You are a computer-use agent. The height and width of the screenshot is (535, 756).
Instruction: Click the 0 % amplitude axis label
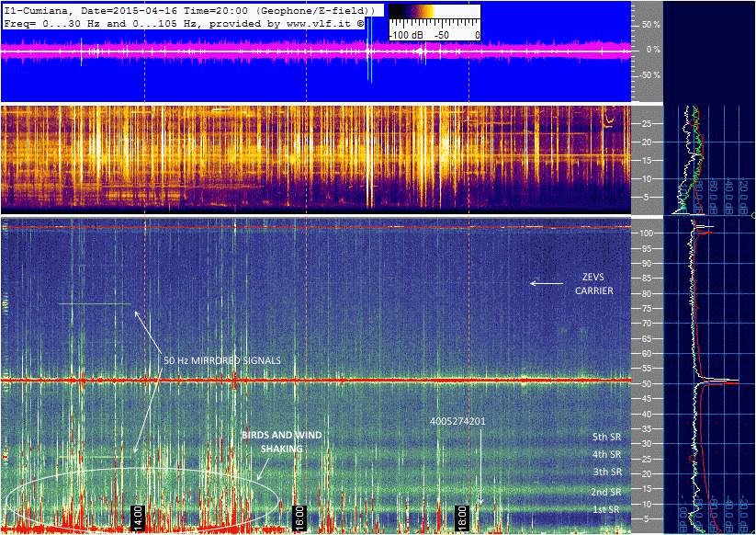tap(651, 50)
